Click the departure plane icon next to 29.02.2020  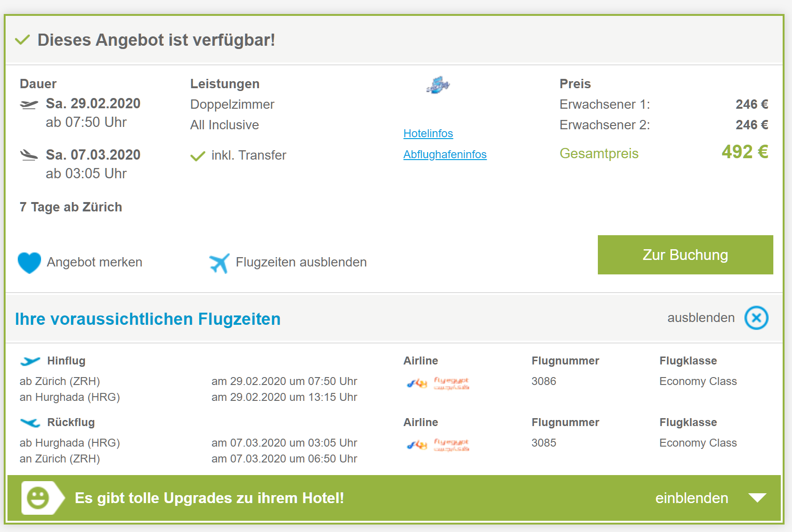(x=29, y=105)
